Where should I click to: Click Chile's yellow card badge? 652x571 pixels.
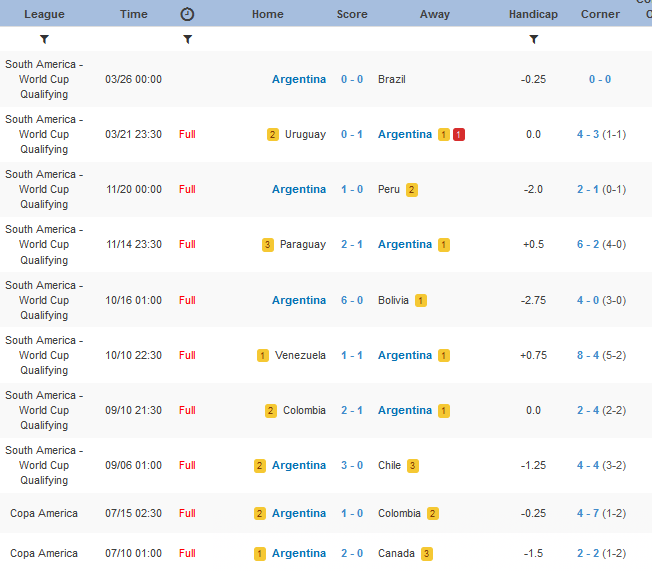coord(413,465)
